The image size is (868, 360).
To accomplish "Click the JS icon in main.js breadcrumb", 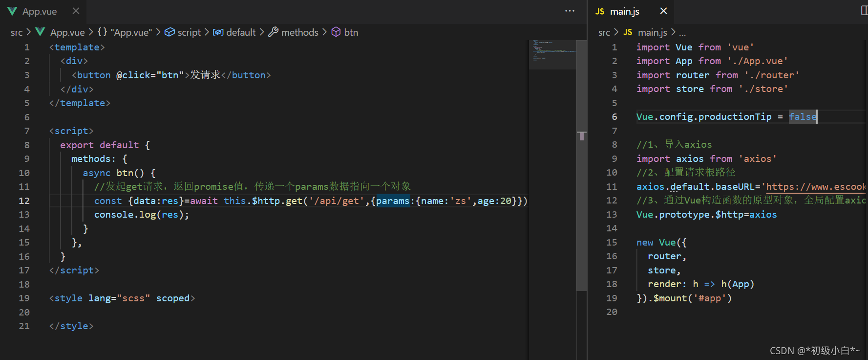I will click(628, 32).
